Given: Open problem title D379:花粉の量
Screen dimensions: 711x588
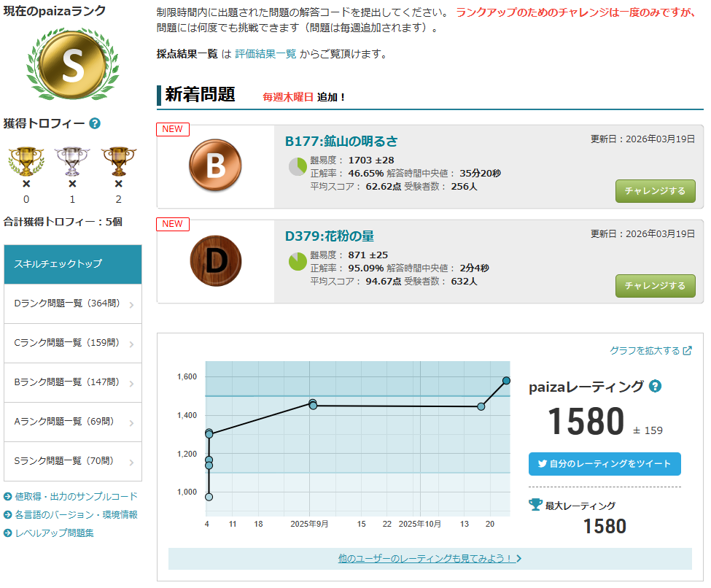Looking at the screenshot, I should pyautogui.click(x=329, y=236).
